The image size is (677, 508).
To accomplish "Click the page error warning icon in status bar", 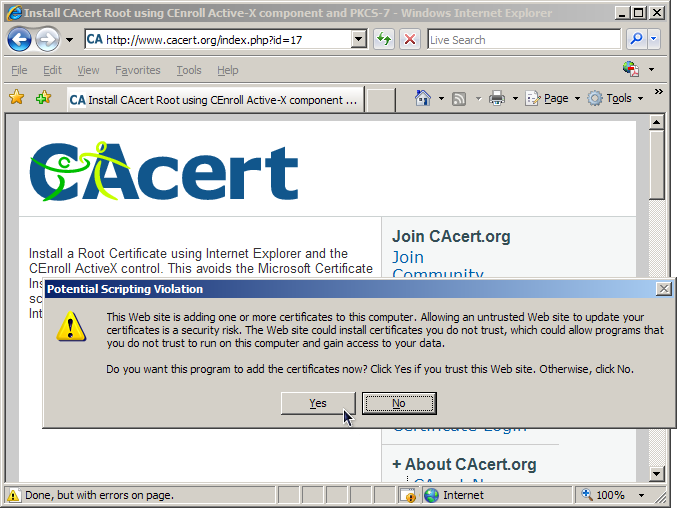I will point(13,495).
